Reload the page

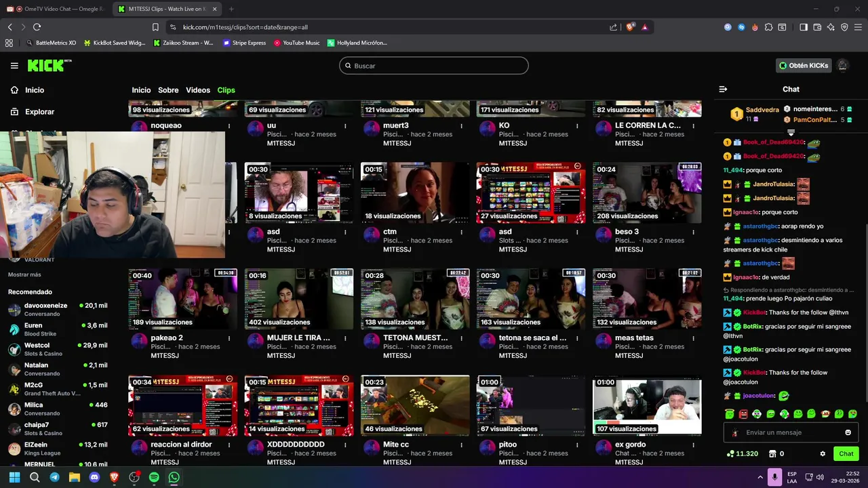pyautogui.click(x=37, y=27)
